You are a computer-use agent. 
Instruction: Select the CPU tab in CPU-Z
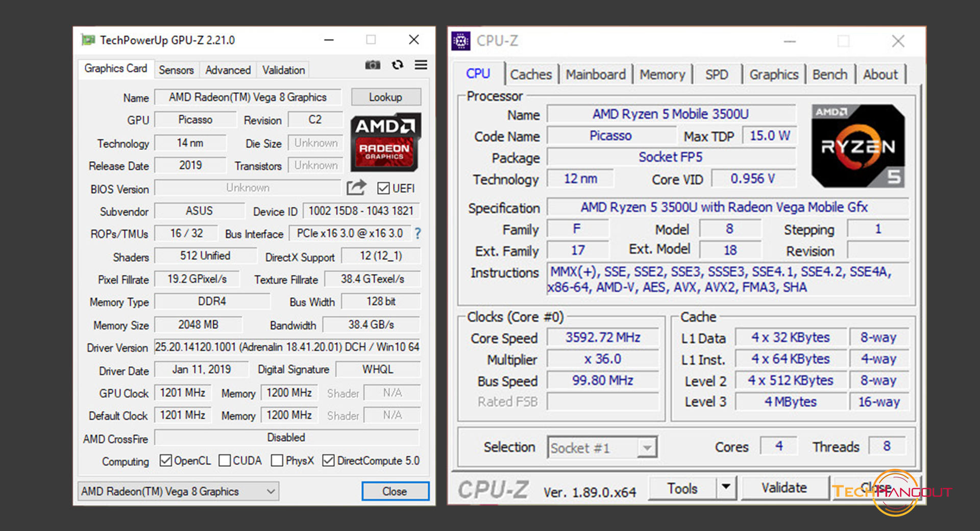click(x=478, y=73)
